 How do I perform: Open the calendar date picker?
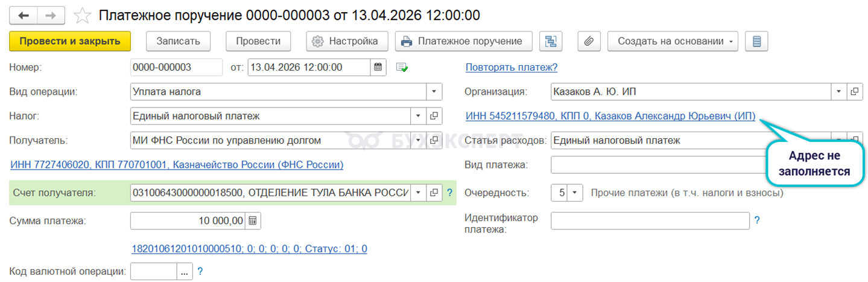(x=378, y=67)
